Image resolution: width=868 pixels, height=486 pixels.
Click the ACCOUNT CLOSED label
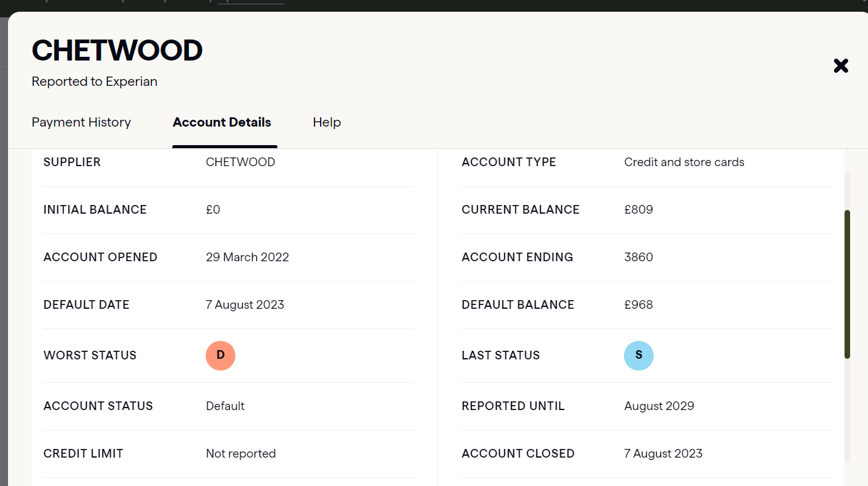pyautogui.click(x=518, y=454)
